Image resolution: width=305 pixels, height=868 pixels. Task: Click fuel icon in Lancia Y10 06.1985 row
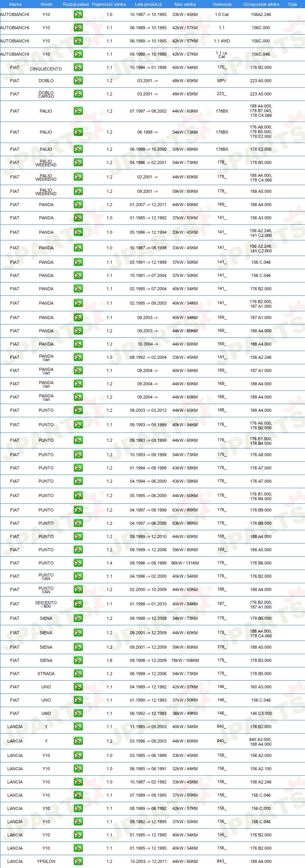[x=78, y=769]
